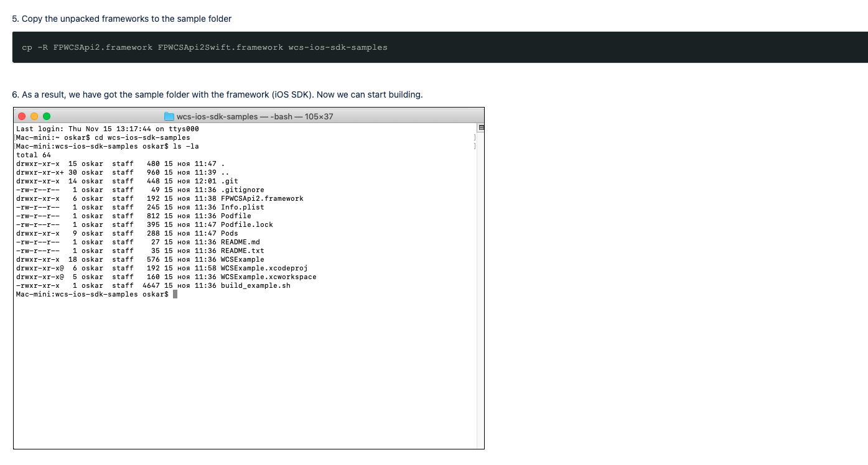Click the terminal prompt cursor on last line
This screenshot has width=868, height=465.
175,294
